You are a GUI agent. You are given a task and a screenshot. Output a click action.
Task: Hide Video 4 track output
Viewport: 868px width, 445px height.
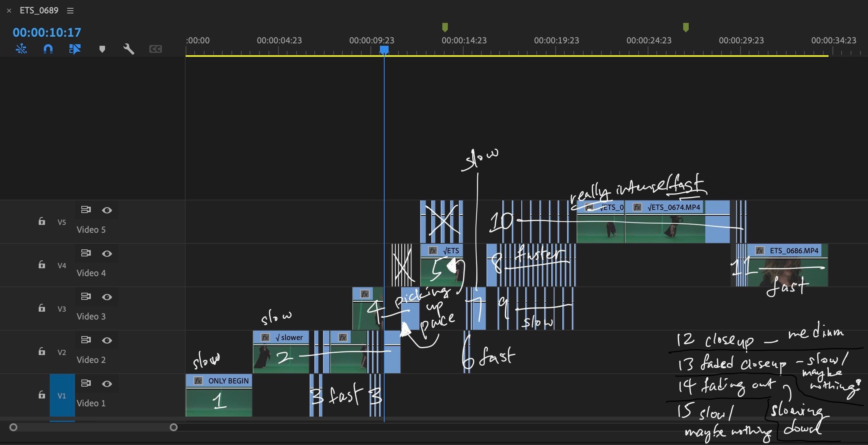(107, 254)
